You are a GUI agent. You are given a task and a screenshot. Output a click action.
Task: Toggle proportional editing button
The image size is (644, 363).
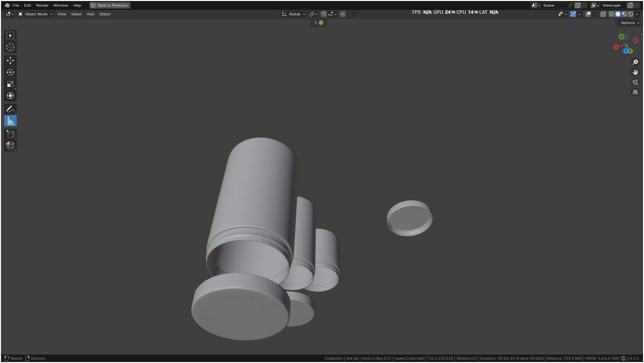pos(343,14)
